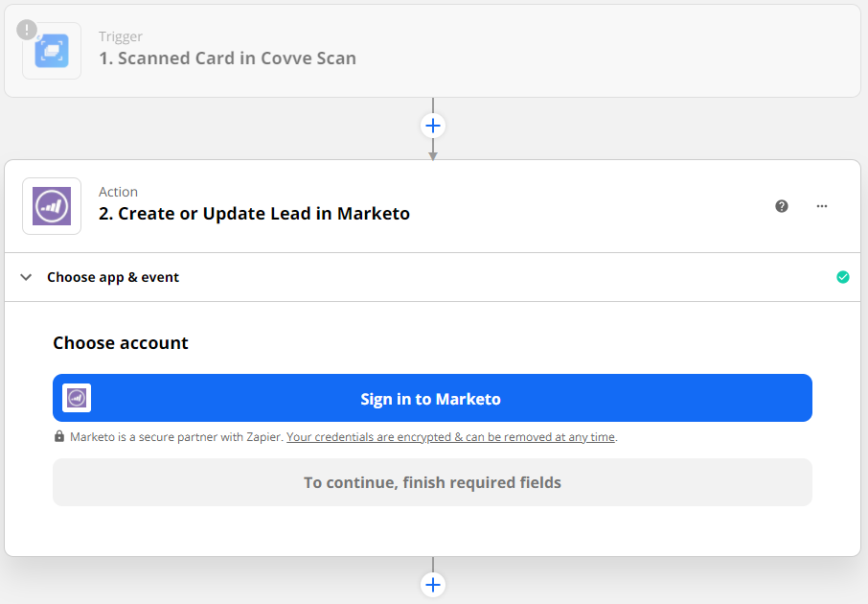The height and width of the screenshot is (604, 868).
Task: Click the small Marketo logo inside the sign-in button
Action: [77, 398]
